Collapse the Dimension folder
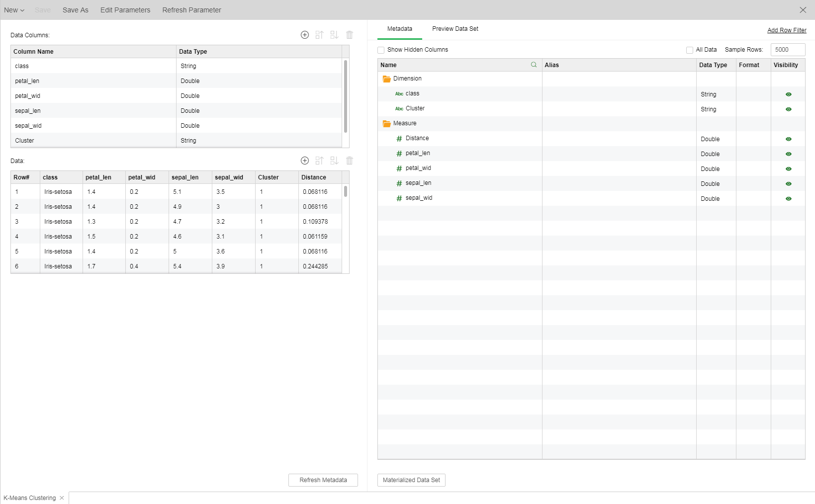Viewport: 815px width, 504px height. click(386, 79)
